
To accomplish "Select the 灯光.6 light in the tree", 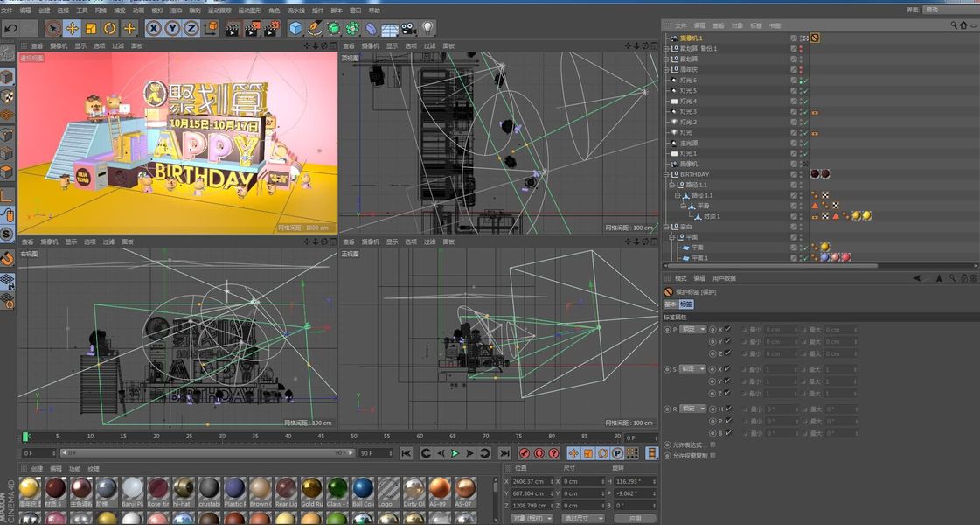I will pyautogui.click(x=688, y=80).
